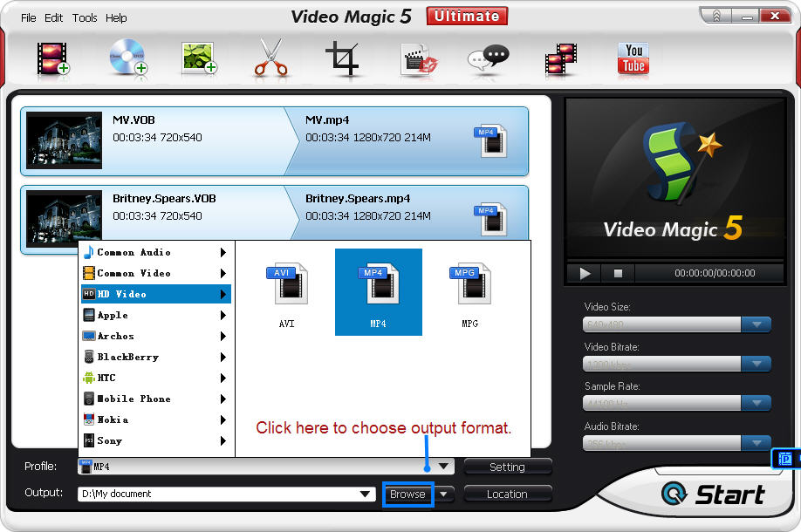The image size is (801, 532).
Task: Choose the MP4 format icon in HD Video
Action: click(x=379, y=292)
